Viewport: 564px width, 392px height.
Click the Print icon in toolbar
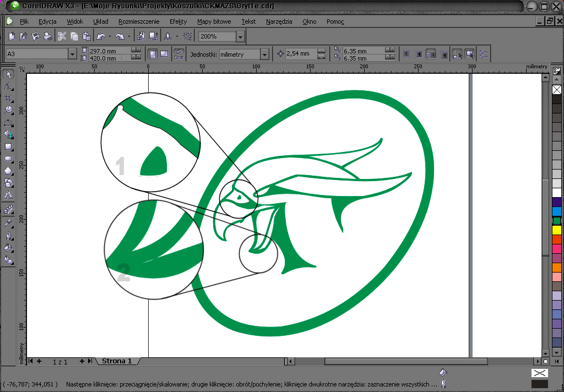click(x=48, y=37)
